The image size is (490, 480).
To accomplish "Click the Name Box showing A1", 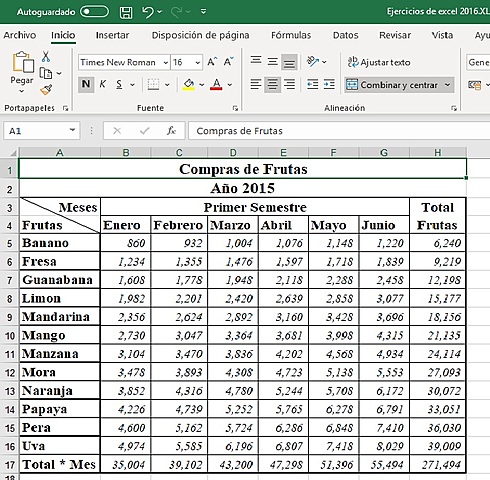I will 42,130.
